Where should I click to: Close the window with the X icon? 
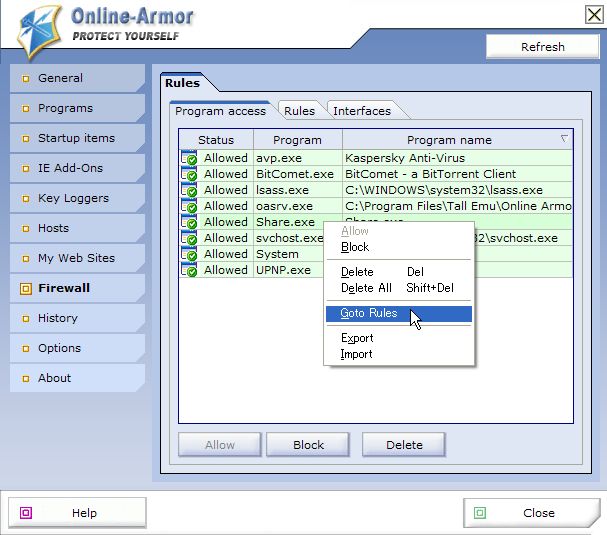pos(594,15)
